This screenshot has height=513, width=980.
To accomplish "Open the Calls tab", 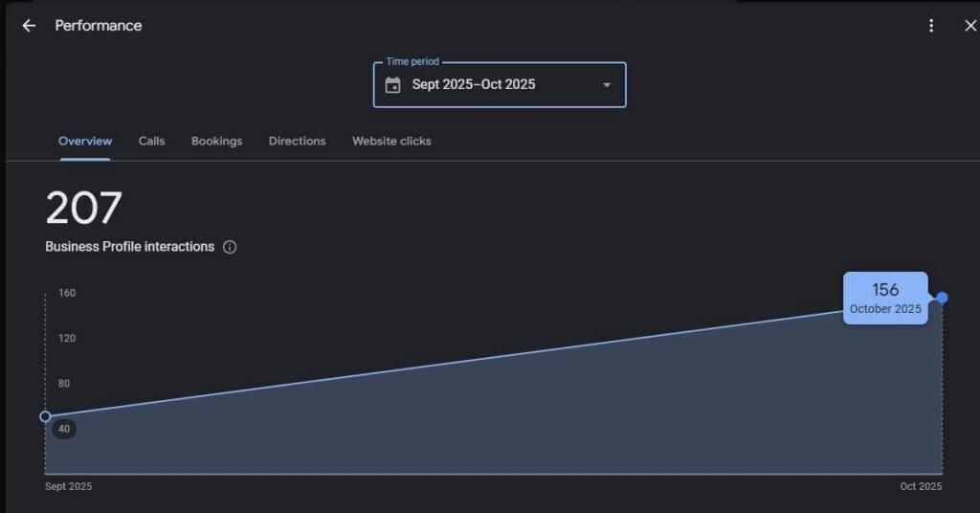I will (151, 141).
